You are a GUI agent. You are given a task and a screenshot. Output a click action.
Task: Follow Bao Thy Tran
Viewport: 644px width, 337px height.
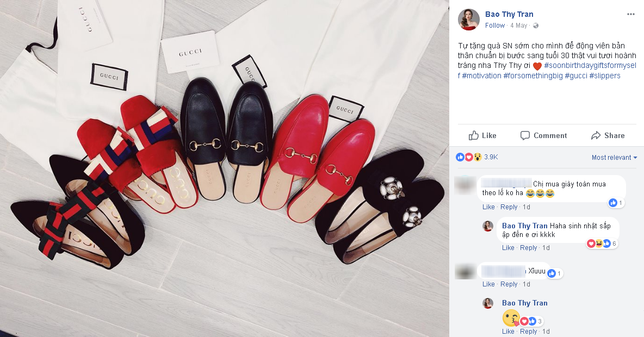point(495,26)
